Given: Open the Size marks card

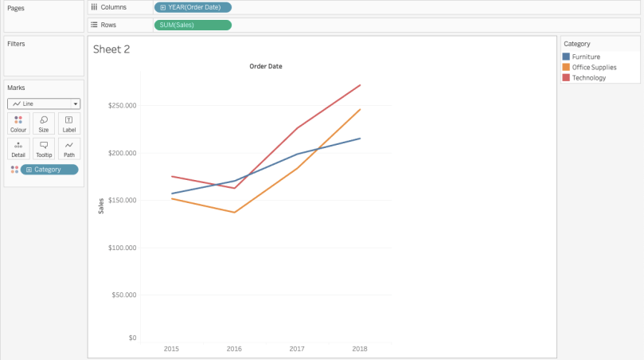Looking at the screenshot, I should 44,123.
